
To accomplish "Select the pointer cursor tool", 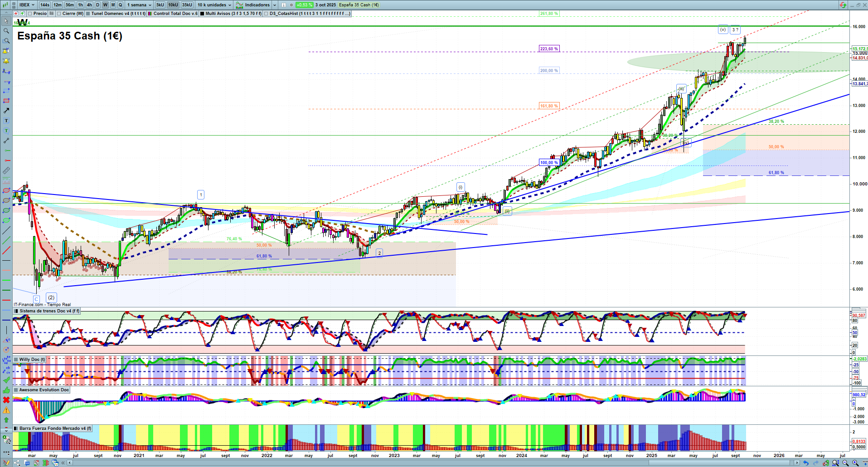I will [x=6, y=21].
